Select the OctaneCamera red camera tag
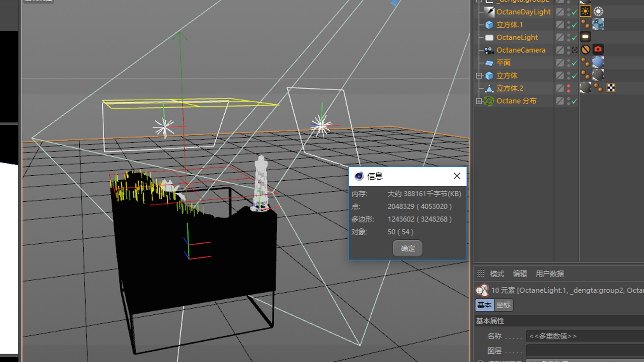The height and width of the screenshot is (362, 644). click(x=598, y=50)
